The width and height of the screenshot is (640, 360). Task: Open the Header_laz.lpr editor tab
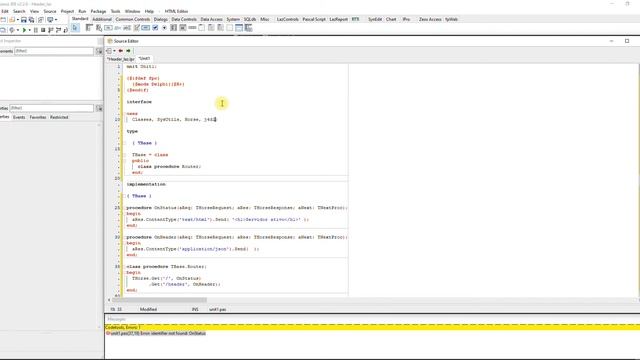pyautogui.click(x=120, y=59)
